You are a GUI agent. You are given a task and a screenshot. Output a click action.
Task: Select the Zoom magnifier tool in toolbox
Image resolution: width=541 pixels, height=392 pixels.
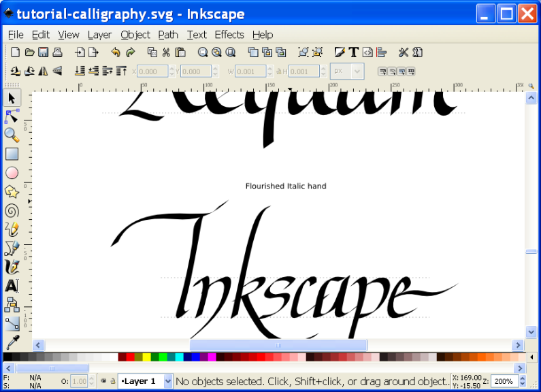tap(12, 135)
